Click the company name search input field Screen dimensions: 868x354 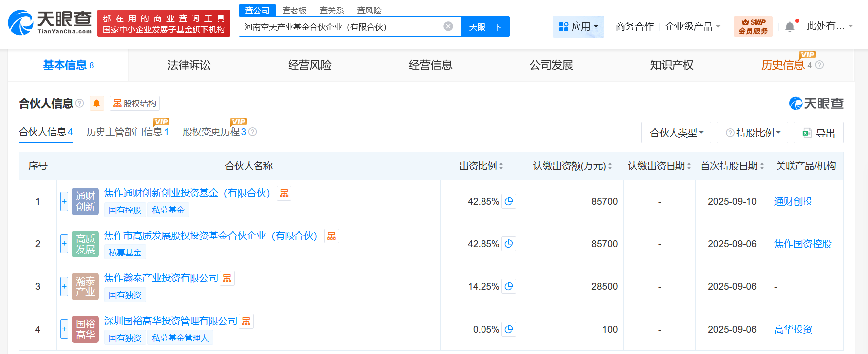(341, 27)
